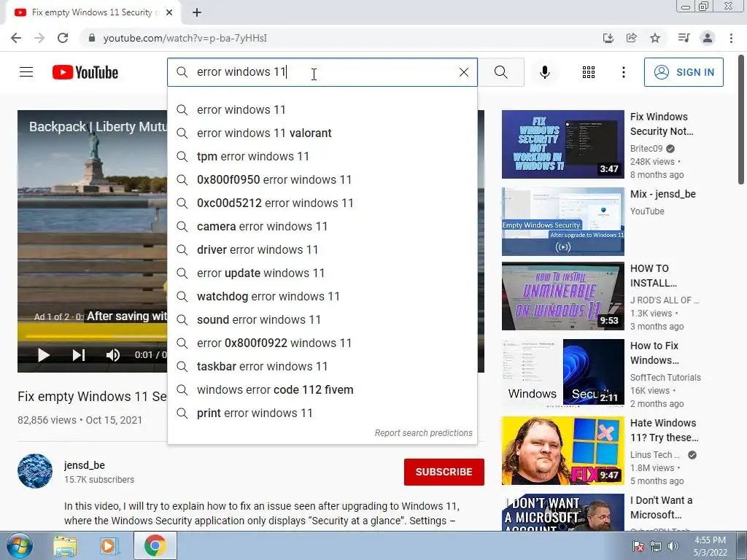Skip to next video with next button
Image resolution: width=747 pixels, height=560 pixels.
pyautogui.click(x=79, y=355)
